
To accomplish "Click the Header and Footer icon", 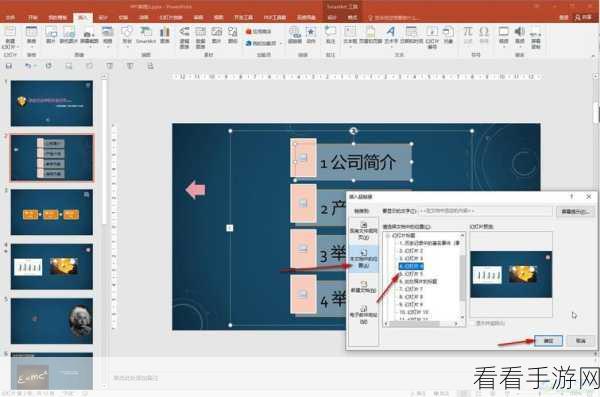I will point(370,32).
